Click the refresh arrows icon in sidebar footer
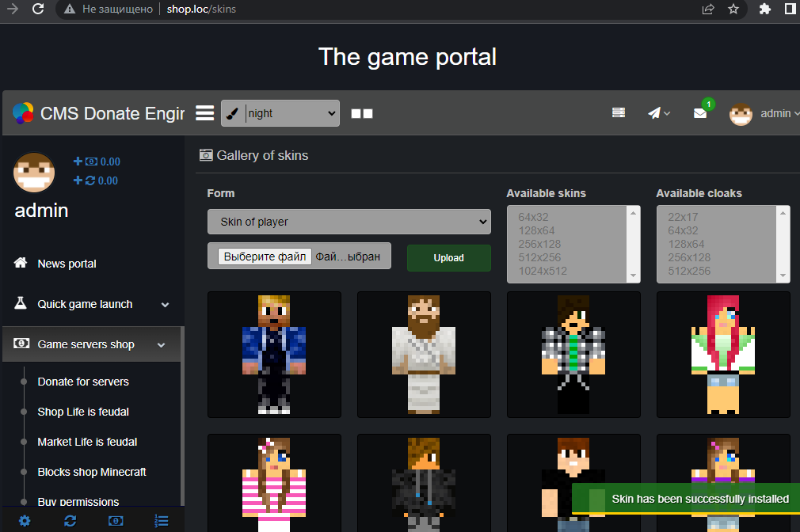The height and width of the screenshot is (532, 800). 70,520
